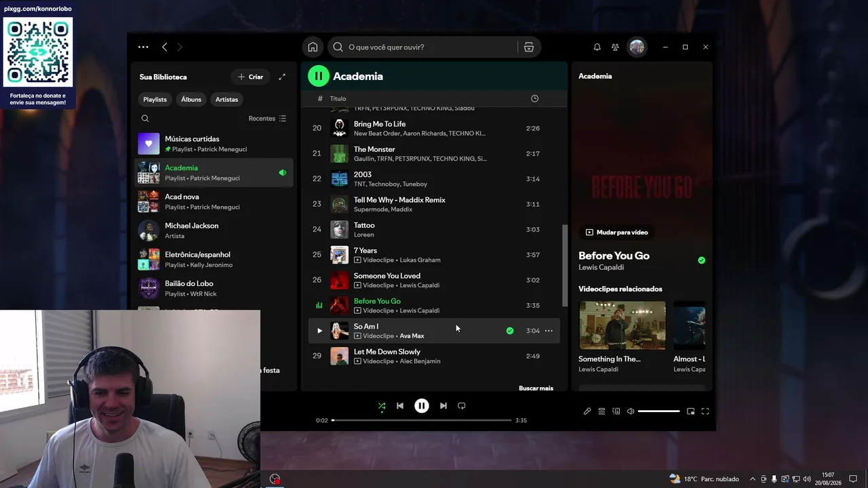Toggle the saved checkmark on So Am I
This screenshot has width=868, height=488.
(510, 331)
